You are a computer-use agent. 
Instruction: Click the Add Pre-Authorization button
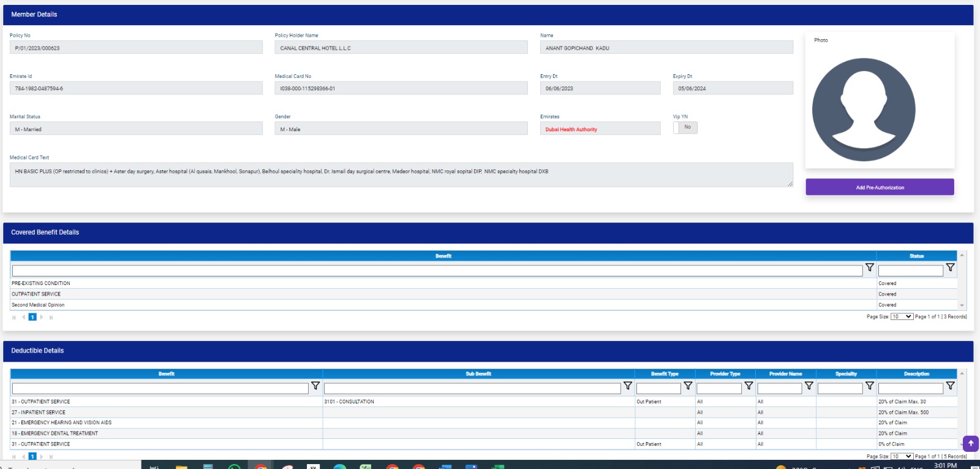pos(880,188)
